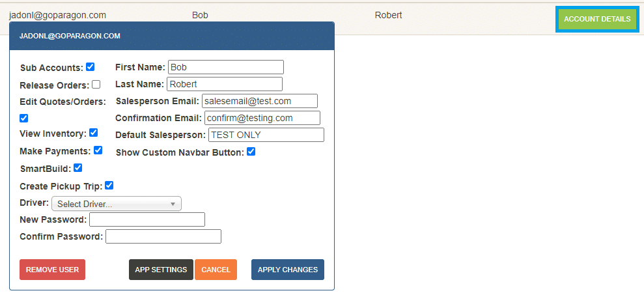Image resolution: width=644 pixels, height=295 pixels.
Task: Uncheck the Edit Quotes/Orders checkbox
Action: pos(24,118)
